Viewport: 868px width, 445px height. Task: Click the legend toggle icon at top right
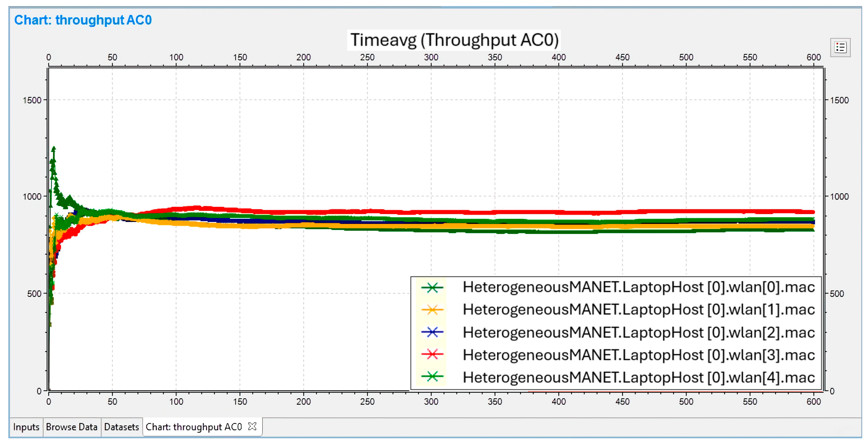840,48
